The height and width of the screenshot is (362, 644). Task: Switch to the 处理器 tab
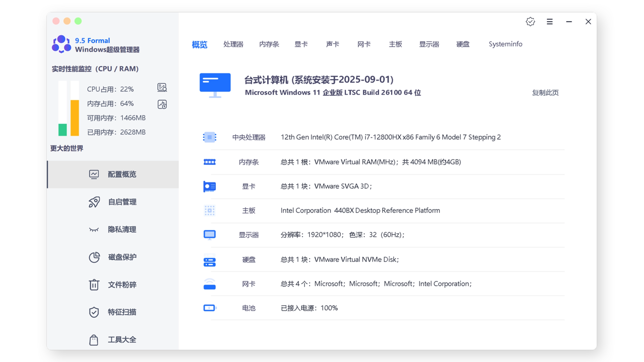pos(233,44)
